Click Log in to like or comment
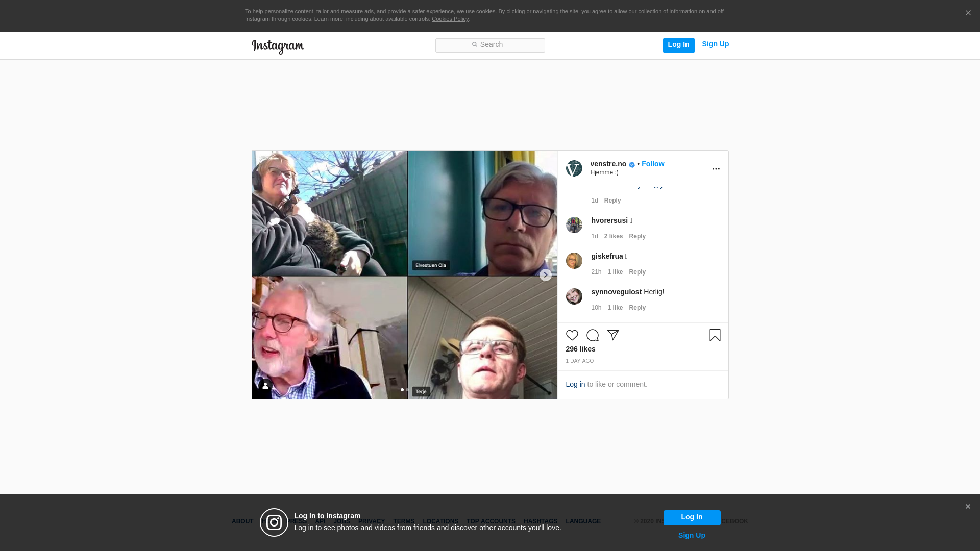 [x=575, y=384]
